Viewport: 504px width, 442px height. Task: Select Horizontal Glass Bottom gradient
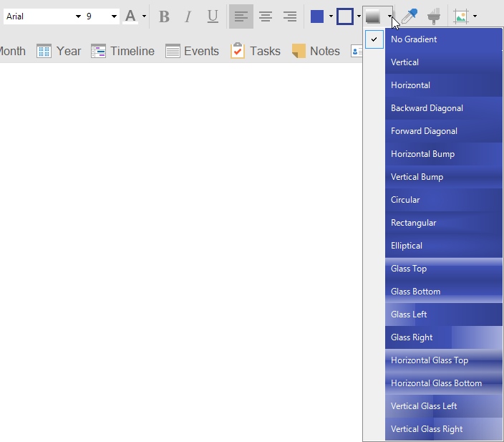tap(444, 383)
